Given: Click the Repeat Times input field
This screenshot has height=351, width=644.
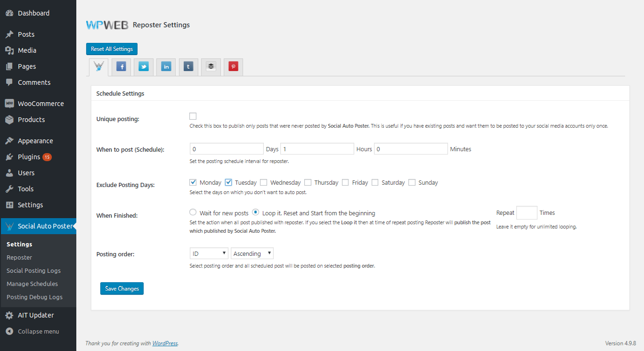Looking at the screenshot, I should click(526, 213).
